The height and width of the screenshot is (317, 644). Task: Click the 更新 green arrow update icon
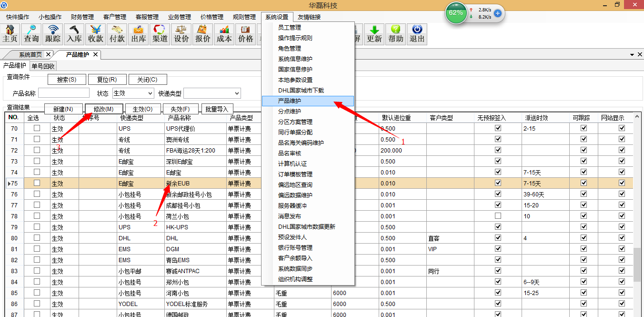374,34
